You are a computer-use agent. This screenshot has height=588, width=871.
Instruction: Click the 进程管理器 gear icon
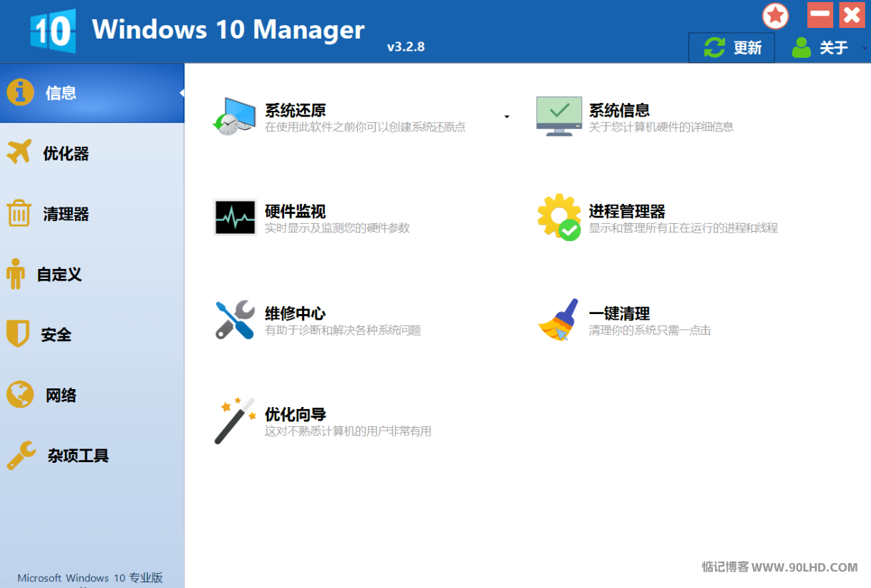click(x=559, y=217)
